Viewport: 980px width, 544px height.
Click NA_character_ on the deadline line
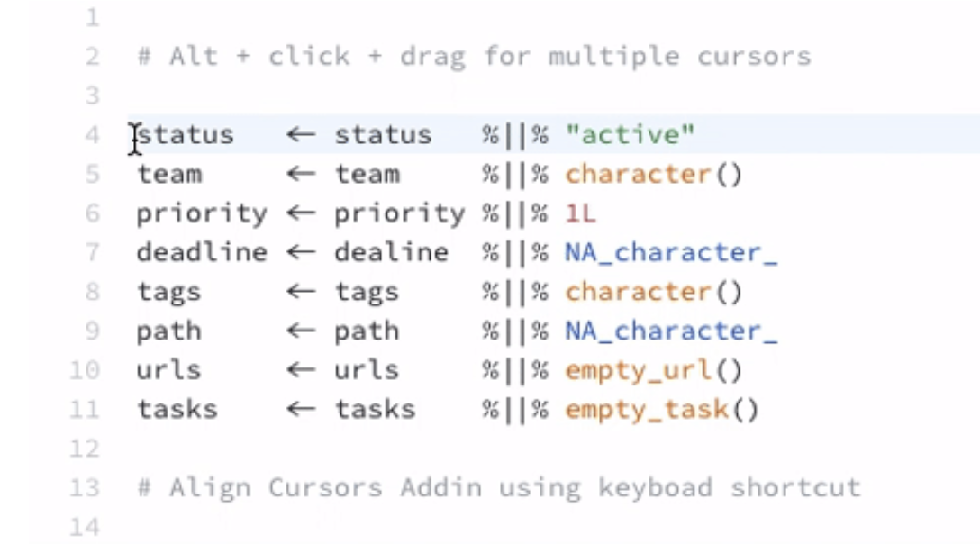coord(671,252)
